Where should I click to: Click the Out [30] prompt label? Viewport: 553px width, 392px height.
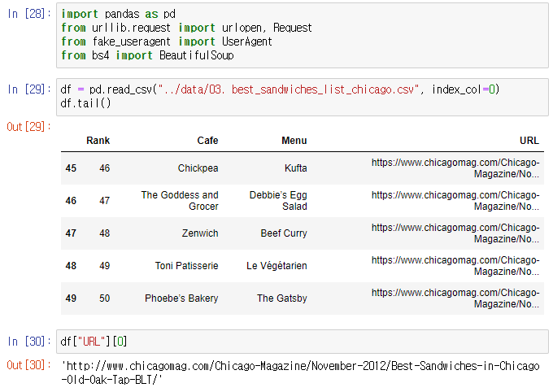tap(29, 365)
